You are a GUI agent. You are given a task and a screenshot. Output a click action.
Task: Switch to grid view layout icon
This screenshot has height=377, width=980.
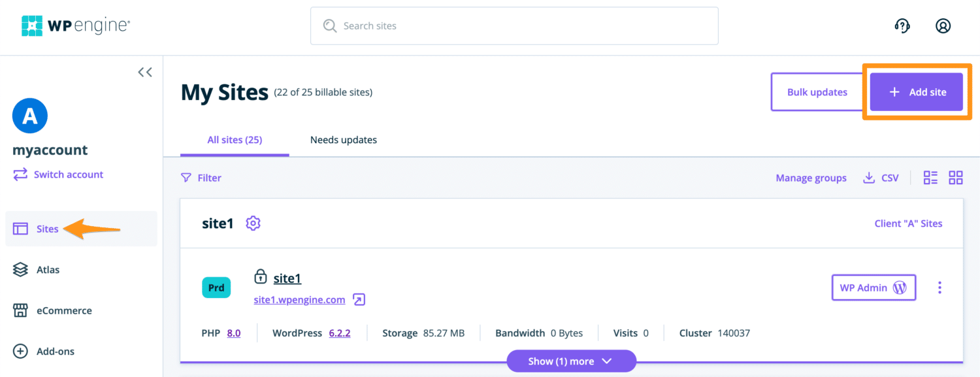(x=956, y=178)
